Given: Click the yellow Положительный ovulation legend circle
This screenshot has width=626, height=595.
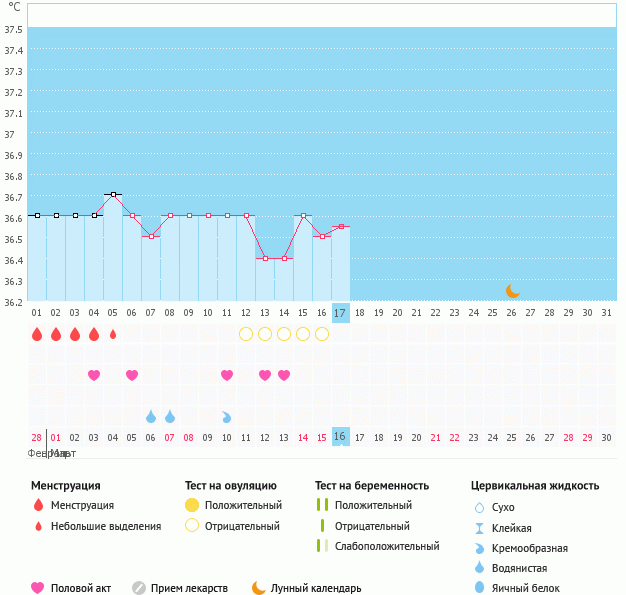Looking at the screenshot, I should click(x=192, y=505).
